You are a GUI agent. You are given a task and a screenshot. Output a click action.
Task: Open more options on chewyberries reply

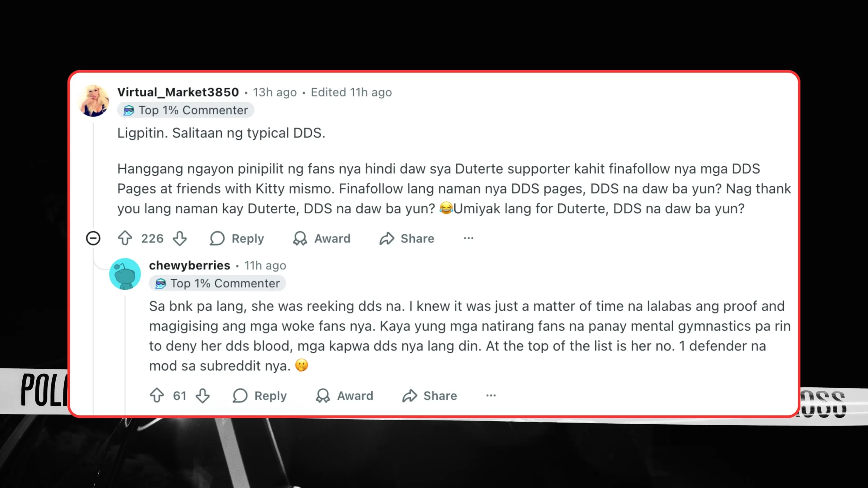[491, 395]
